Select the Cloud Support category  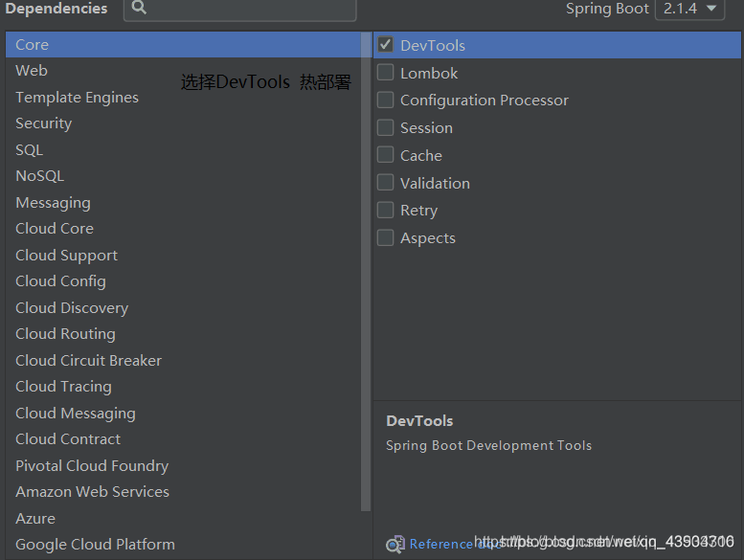(183, 255)
